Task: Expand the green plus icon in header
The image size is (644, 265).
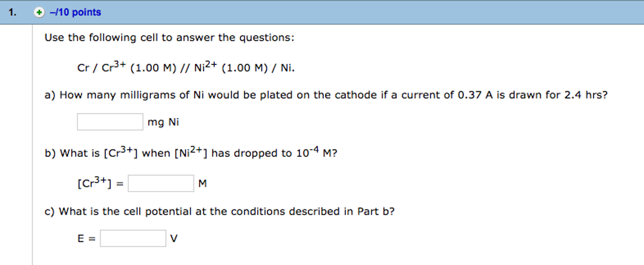Action: pos(39,12)
